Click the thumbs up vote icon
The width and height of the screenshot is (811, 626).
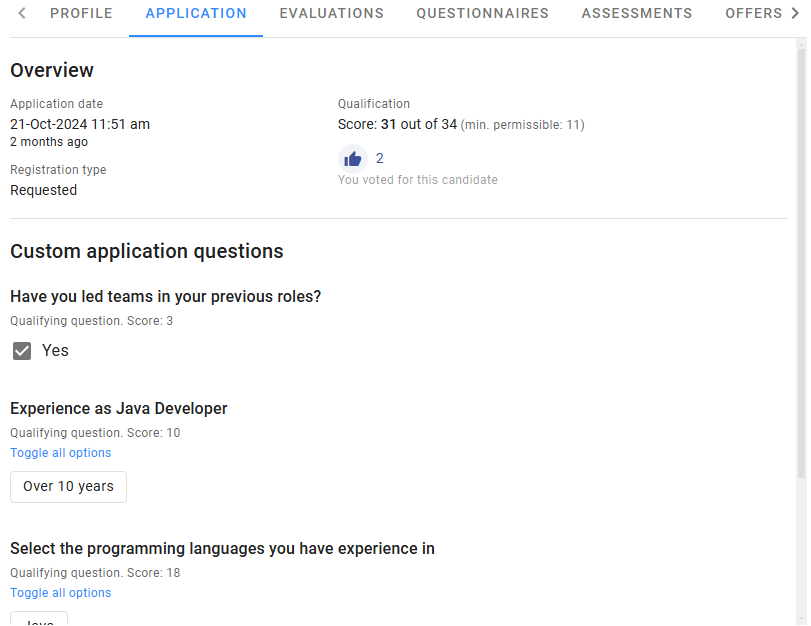(x=352, y=158)
